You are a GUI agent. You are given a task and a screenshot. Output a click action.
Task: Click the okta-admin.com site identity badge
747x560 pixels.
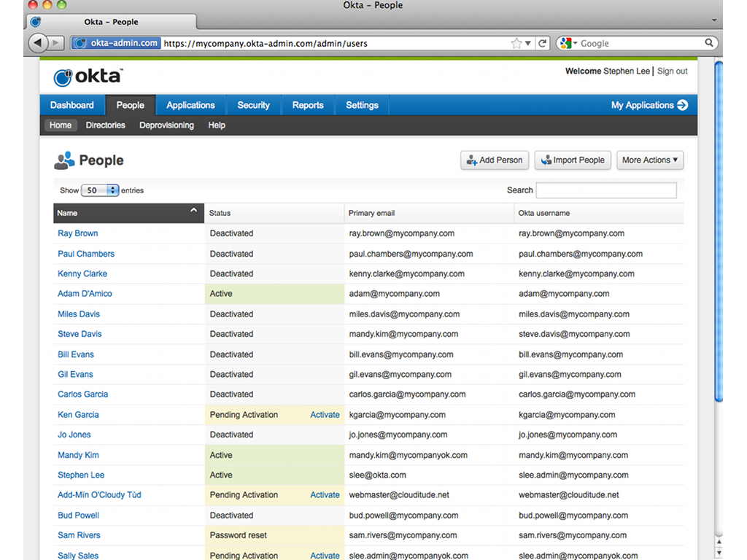click(116, 43)
